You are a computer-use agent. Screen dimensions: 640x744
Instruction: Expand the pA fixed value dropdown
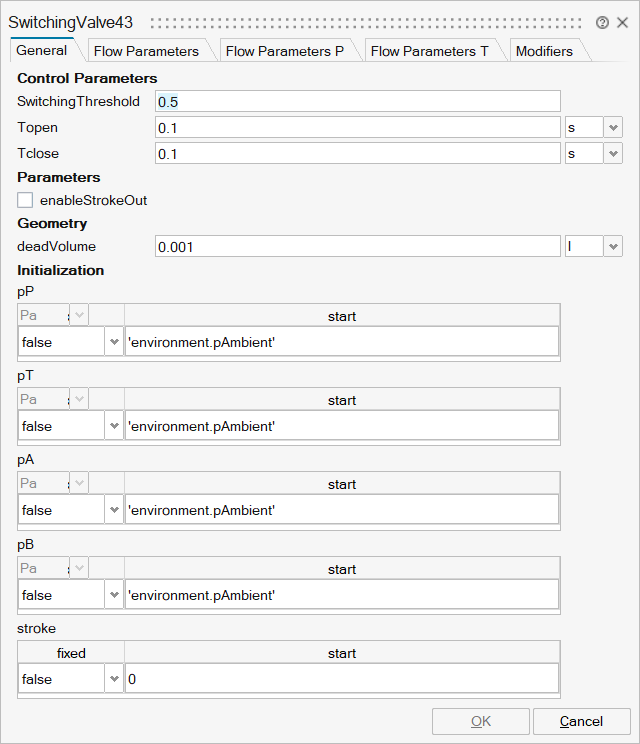113,510
